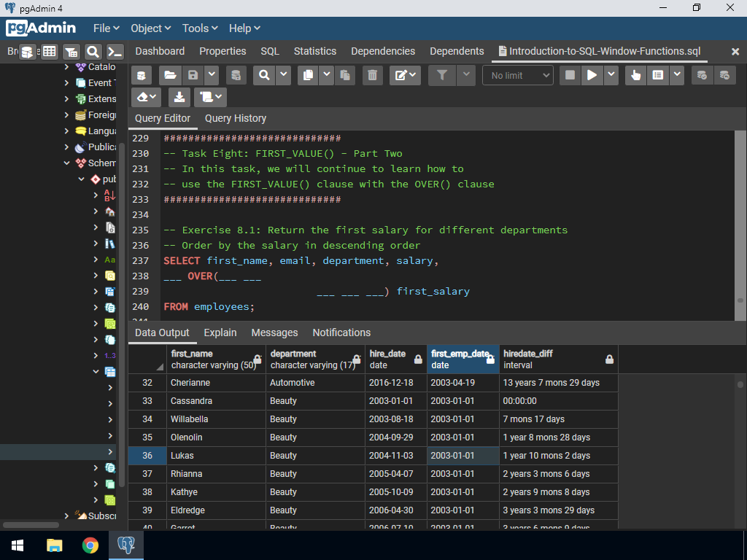Switch to the Query History tab
747x560 pixels.
point(236,118)
